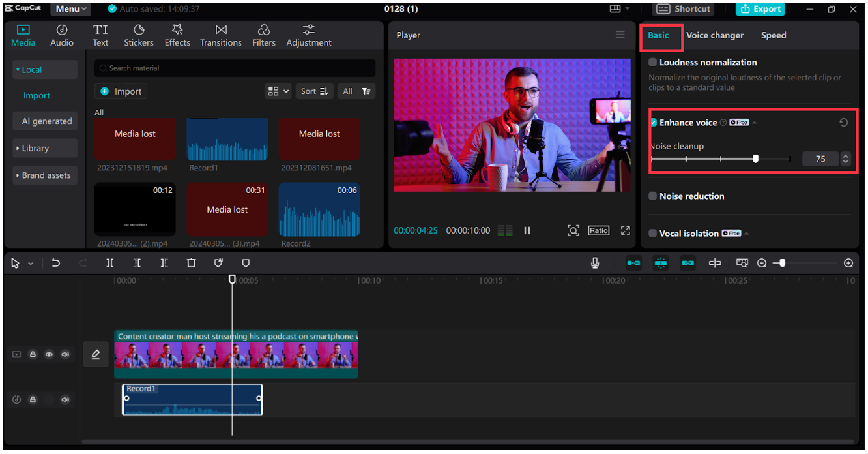Image resolution: width=868 pixels, height=454 pixels.
Task: Switch to the Speed tab
Action: pos(774,35)
